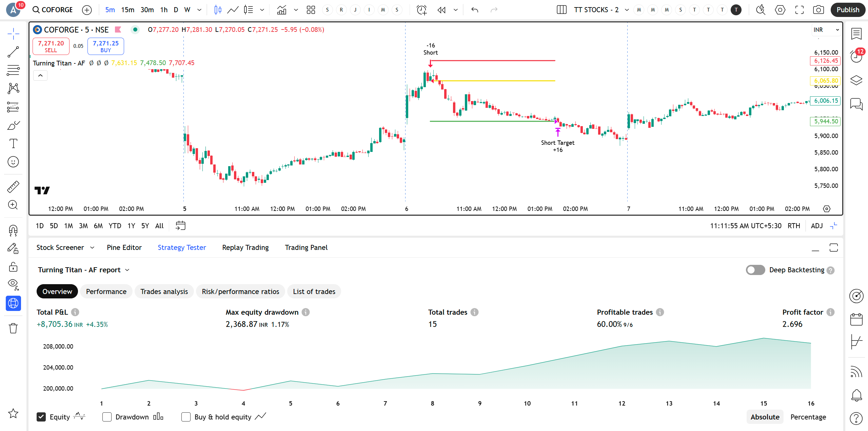Open the emoji icons tool
The image size is (868, 431).
[13, 162]
